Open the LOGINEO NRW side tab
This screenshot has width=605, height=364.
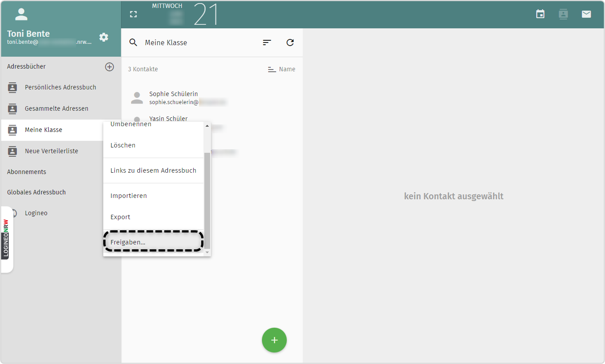click(6, 240)
